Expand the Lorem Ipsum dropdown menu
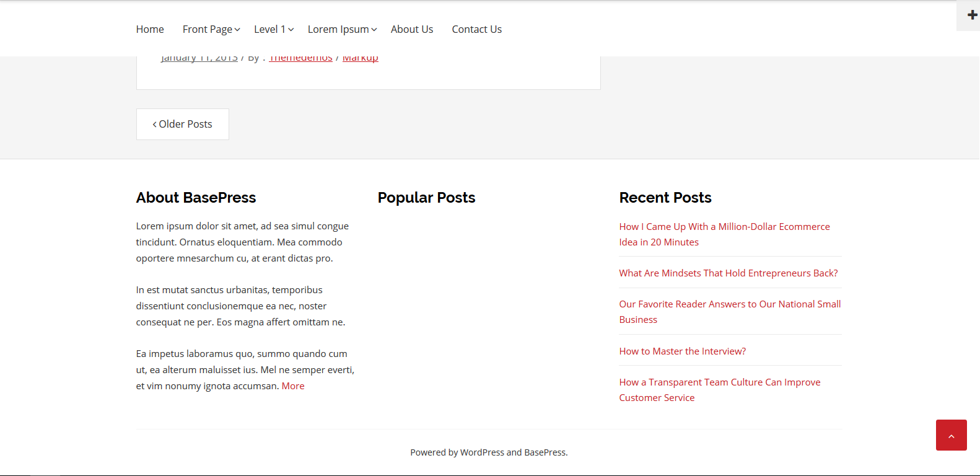The image size is (980, 476). 342,29
